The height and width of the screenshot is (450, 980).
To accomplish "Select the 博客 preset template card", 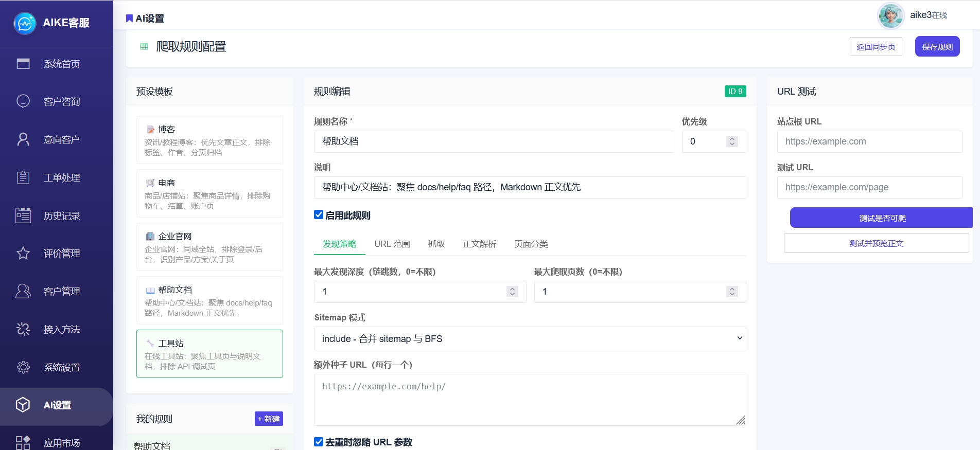I will (209, 140).
